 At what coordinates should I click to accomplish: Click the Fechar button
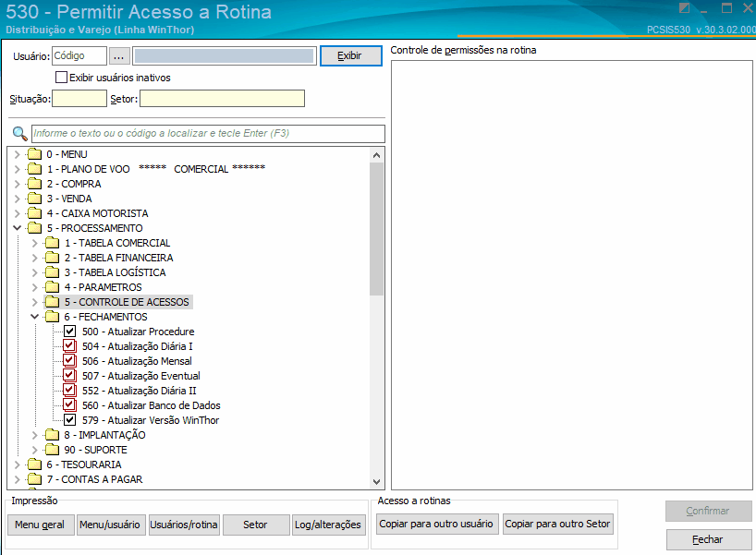tap(708, 539)
